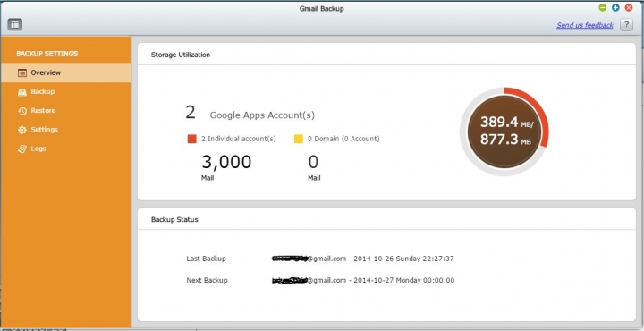
Task: Click the Backup Status heading
Action: (x=174, y=220)
